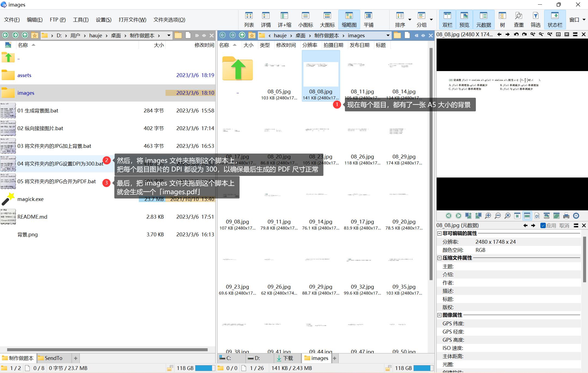The width and height of the screenshot is (588, 373).
Task: Collapse the 压缩文件属性 section
Action: coord(439,258)
